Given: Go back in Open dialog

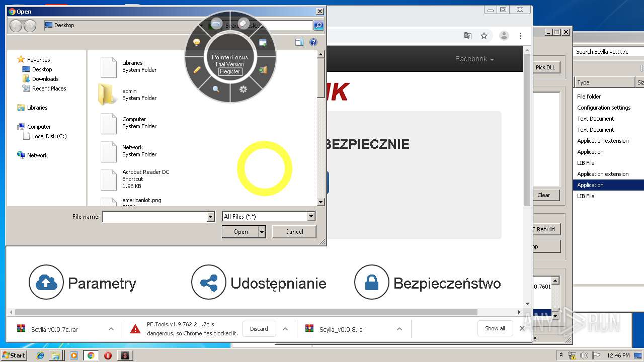Looking at the screenshot, I should (x=16, y=25).
